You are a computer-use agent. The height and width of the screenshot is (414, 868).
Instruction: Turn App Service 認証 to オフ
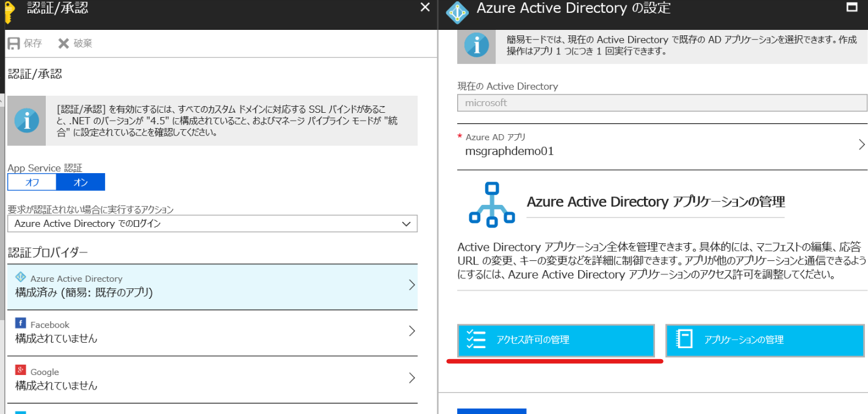point(32,182)
